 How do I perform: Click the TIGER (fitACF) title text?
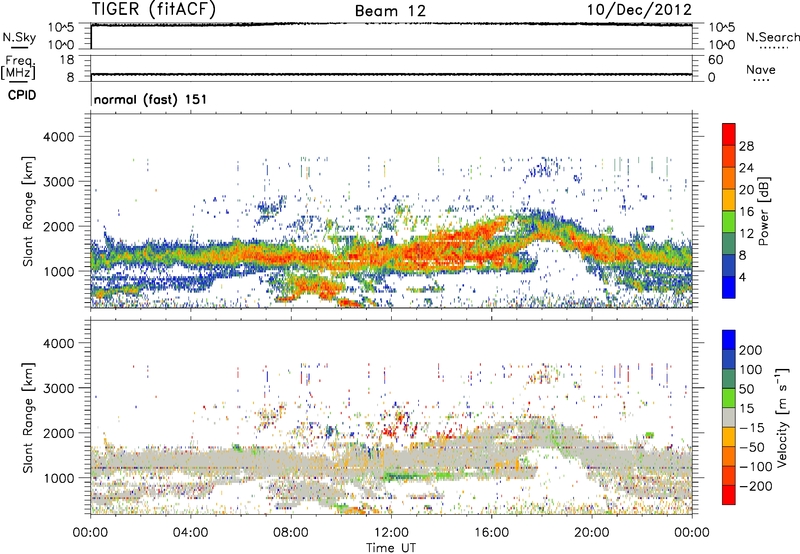point(154,10)
